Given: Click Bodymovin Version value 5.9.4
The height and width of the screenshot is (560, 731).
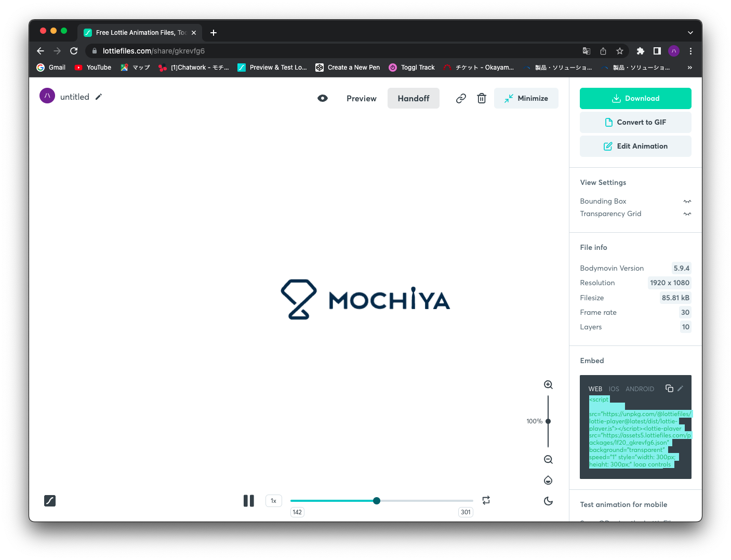Looking at the screenshot, I should click(682, 268).
